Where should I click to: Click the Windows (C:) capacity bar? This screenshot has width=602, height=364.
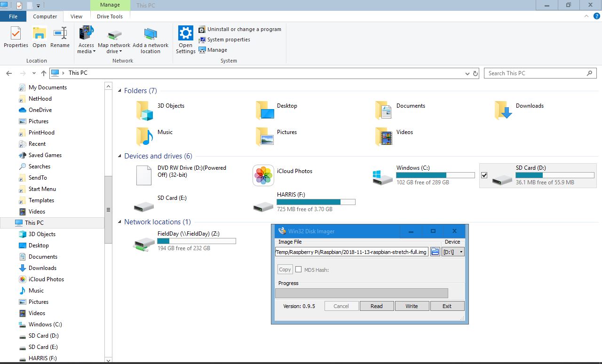tap(436, 175)
